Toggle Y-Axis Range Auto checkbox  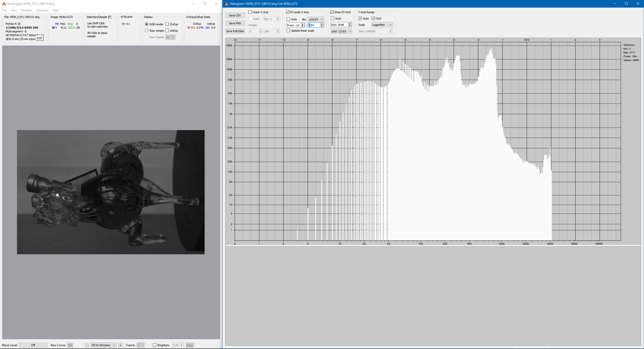[360, 18]
